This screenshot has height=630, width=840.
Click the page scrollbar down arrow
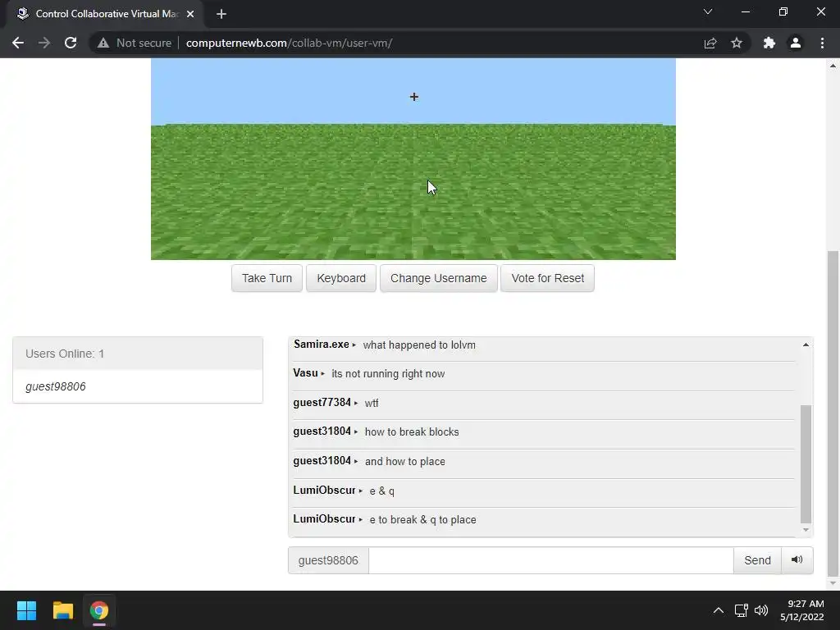tap(833, 583)
